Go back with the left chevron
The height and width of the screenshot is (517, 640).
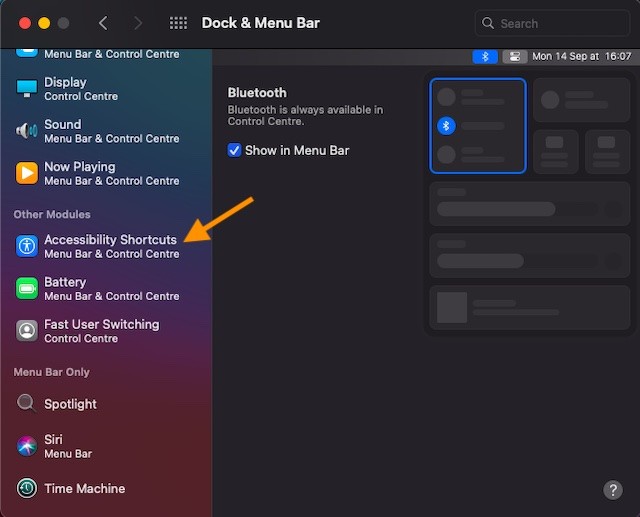[103, 23]
